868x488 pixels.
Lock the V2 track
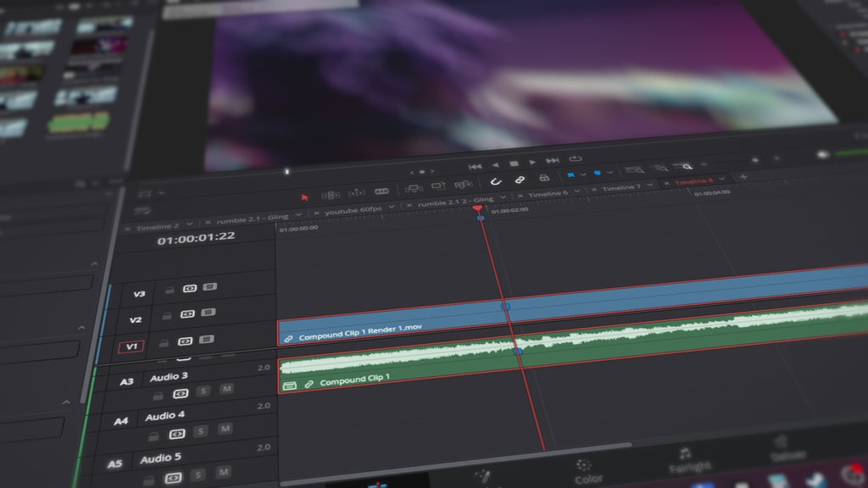pyautogui.click(x=167, y=315)
